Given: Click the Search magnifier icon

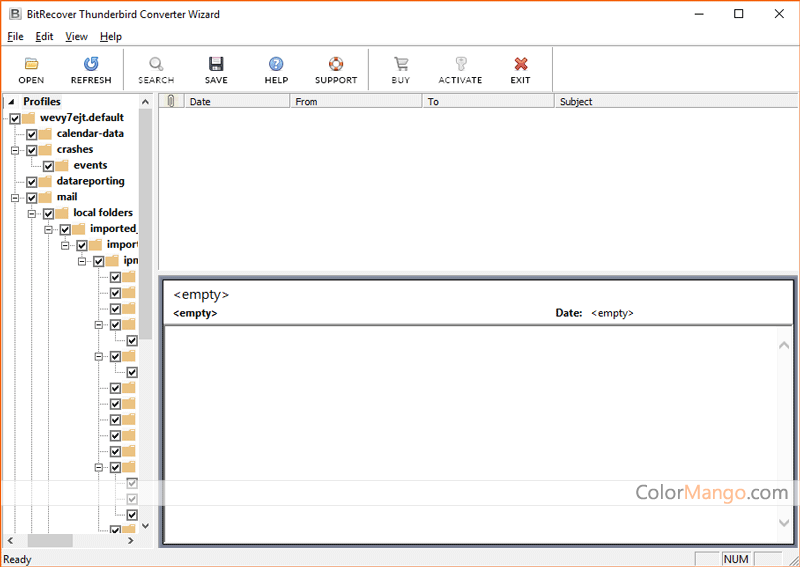Looking at the screenshot, I should pos(156,64).
